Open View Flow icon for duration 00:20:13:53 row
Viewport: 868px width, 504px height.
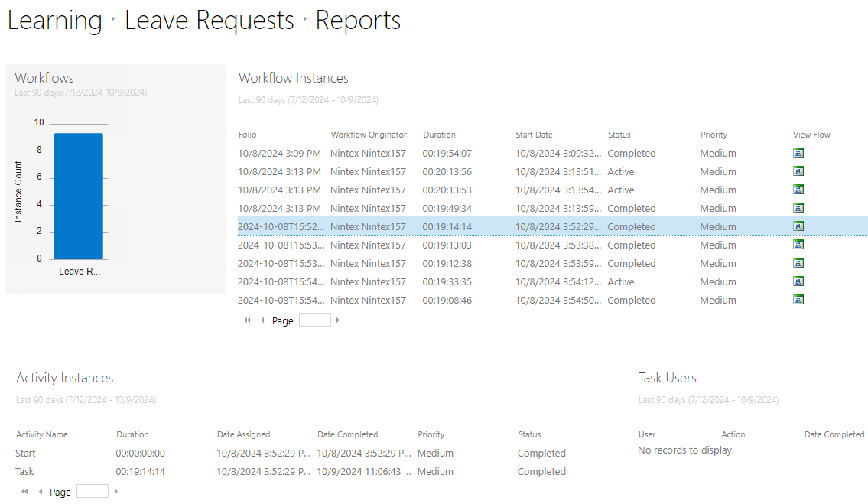798,190
